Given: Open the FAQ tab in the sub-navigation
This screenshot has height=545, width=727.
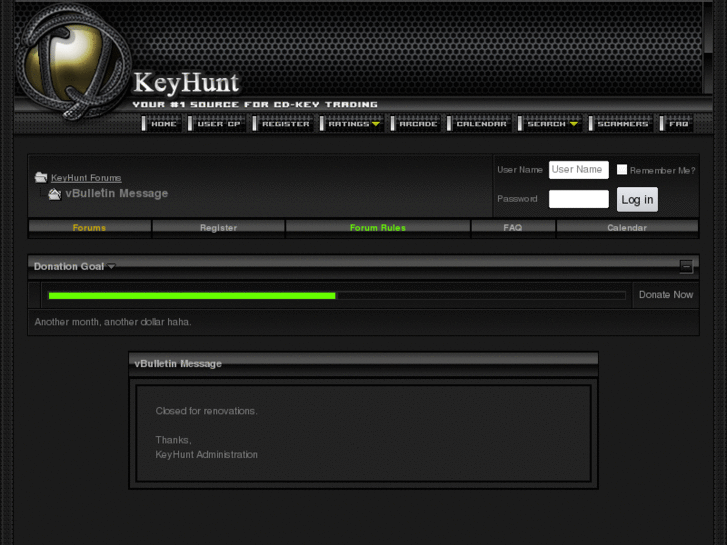Looking at the screenshot, I should [513, 228].
